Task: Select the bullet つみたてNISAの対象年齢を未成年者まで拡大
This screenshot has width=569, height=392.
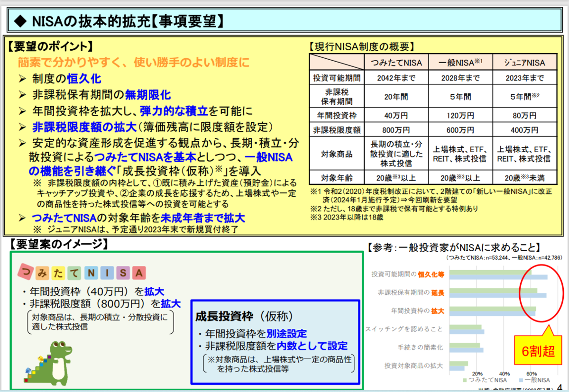Action: coord(132,218)
